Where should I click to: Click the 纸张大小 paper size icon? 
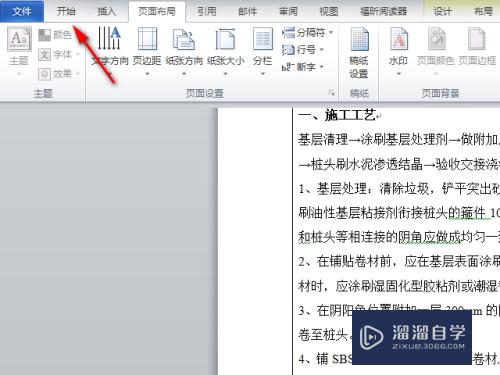225,39
